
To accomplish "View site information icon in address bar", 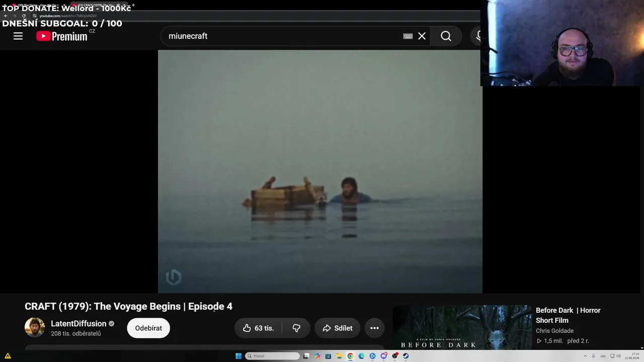I will click(x=35, y=16).
